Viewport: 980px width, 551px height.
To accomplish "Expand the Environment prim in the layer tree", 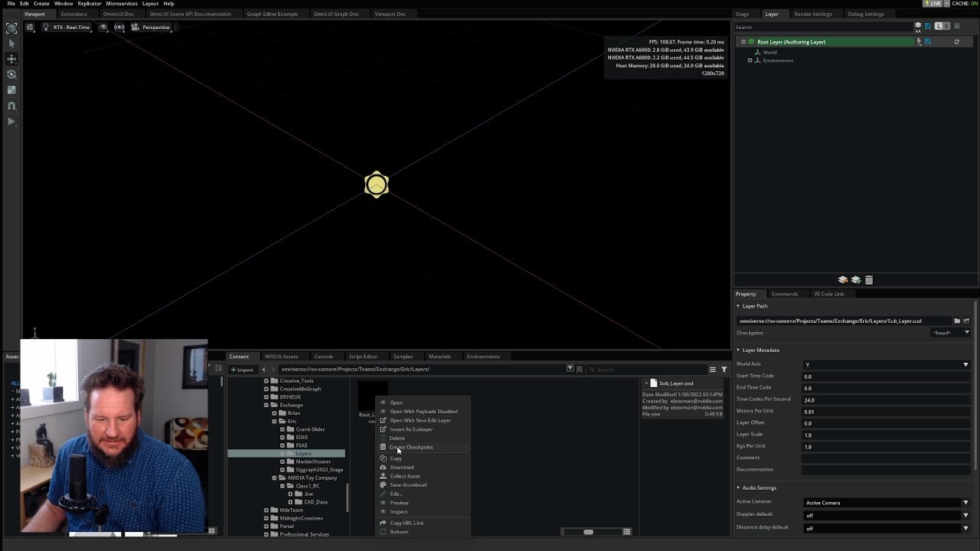I will tap(750, 60).
